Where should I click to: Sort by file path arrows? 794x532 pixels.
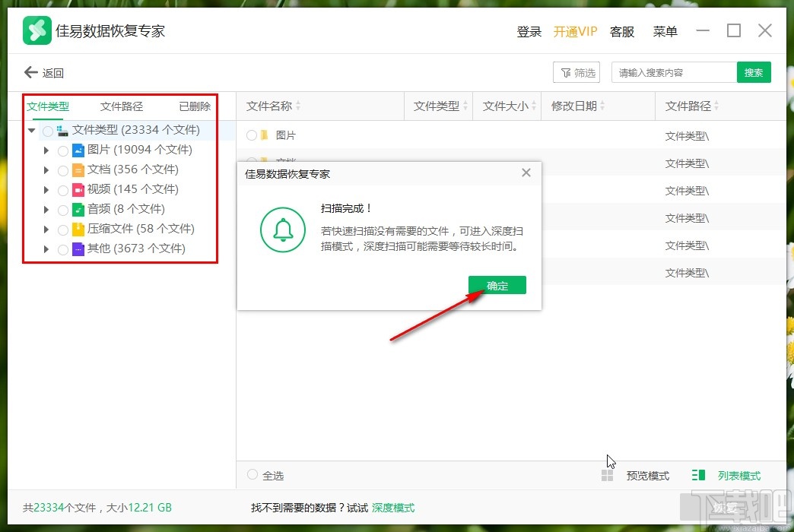click(716, 106)
